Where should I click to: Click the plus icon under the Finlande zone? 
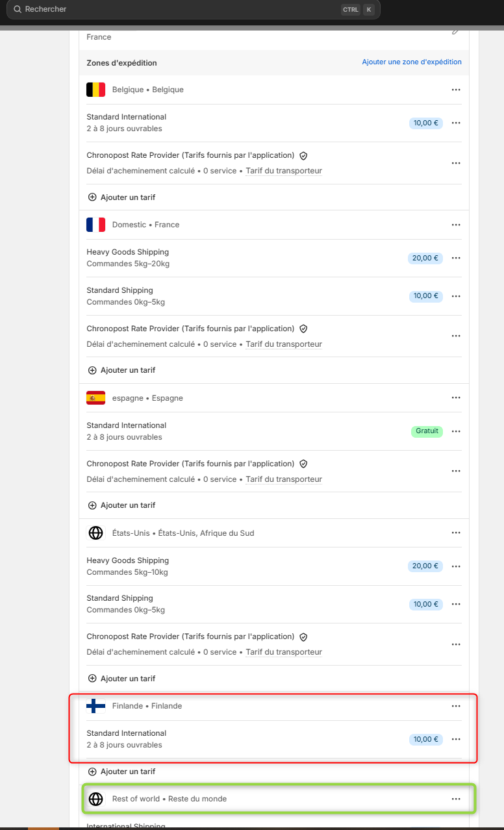(x=92, y=772)
